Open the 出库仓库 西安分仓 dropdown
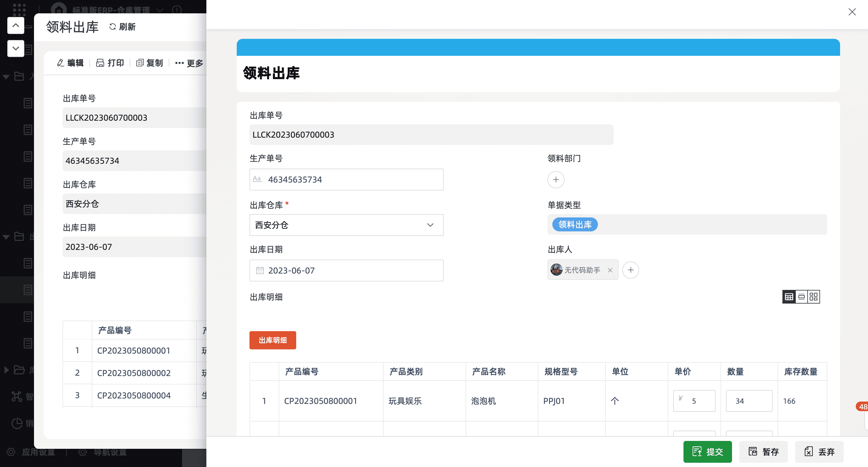Viewport: 868px width, 467px height. (346, 225)
